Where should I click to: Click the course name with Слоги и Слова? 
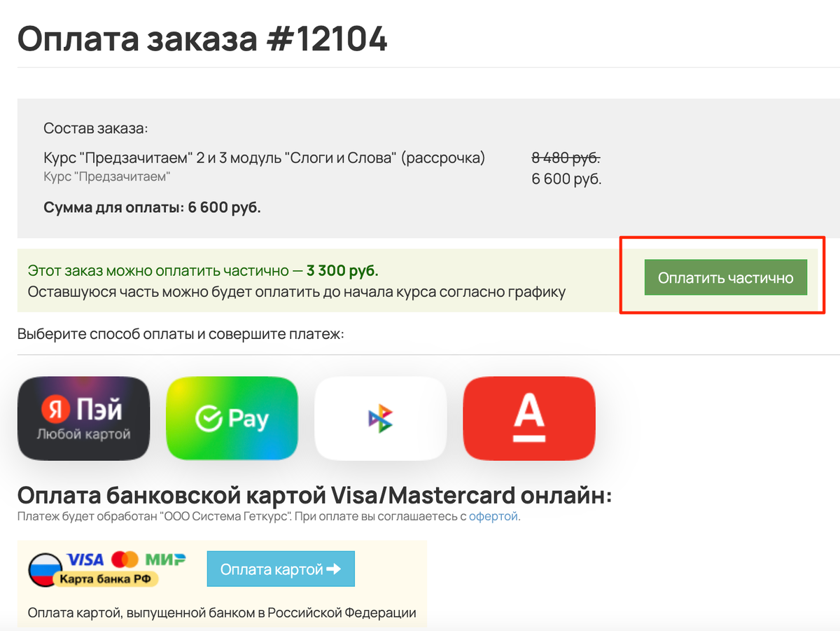click(x=264, y=158)
